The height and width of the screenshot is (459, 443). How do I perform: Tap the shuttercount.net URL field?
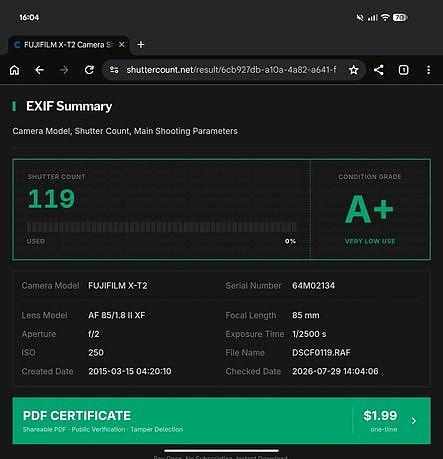(x=231, y=70)
